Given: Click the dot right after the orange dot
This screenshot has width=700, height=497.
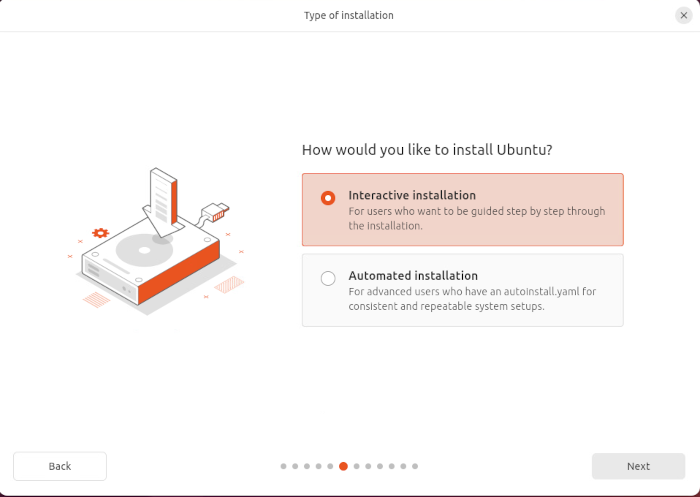Looking at the screenshot, I should pos(355,466).
